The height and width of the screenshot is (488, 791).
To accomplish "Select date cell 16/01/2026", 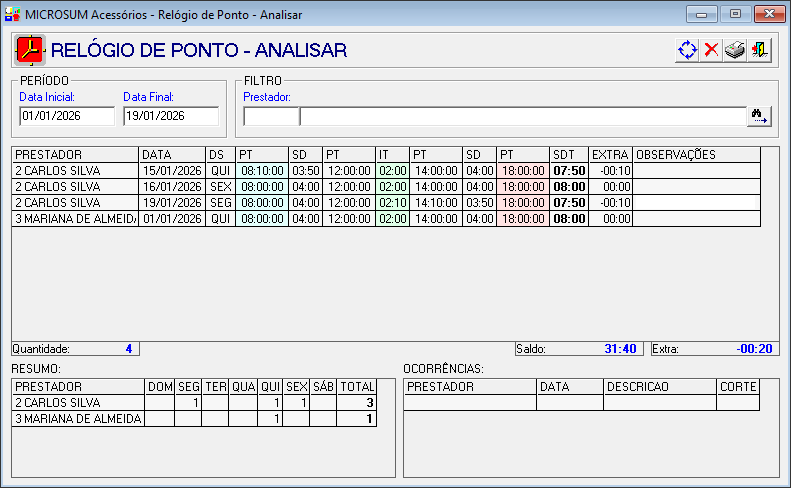I will [x=172, y=187].
